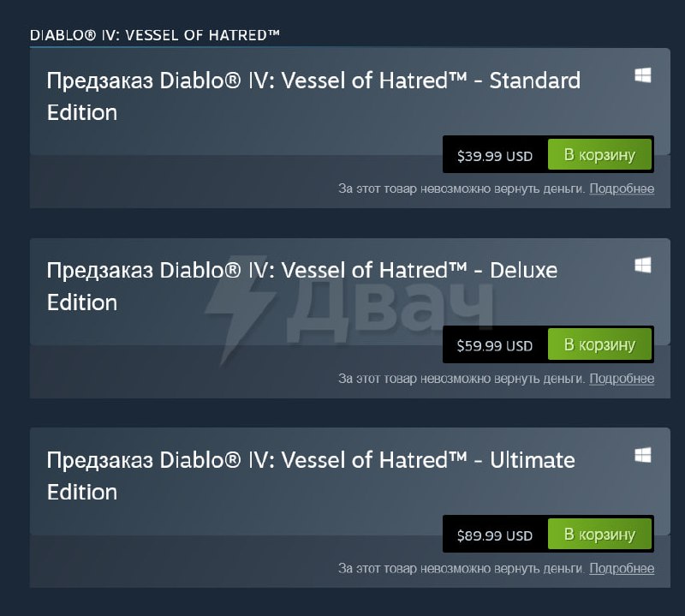
Task: Click the Windows icon in Ultimate Edition box
Action: tap(642, 455)
